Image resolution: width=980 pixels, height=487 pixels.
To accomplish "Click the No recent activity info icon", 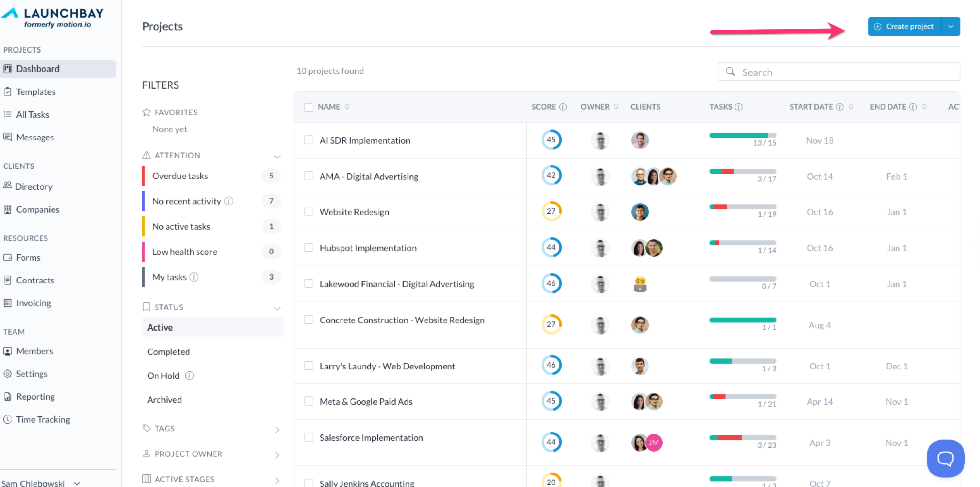I will [x=229, y=201].
